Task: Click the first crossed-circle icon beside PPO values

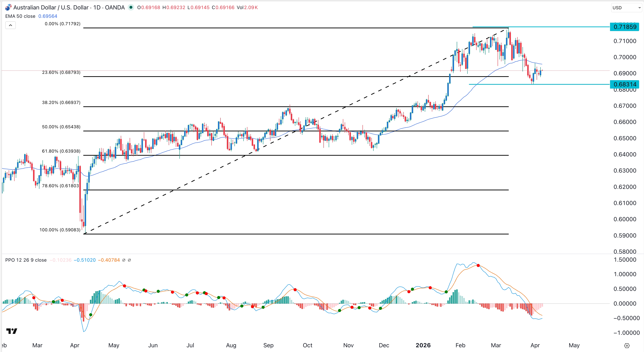Action: click(x=124, y=260)
